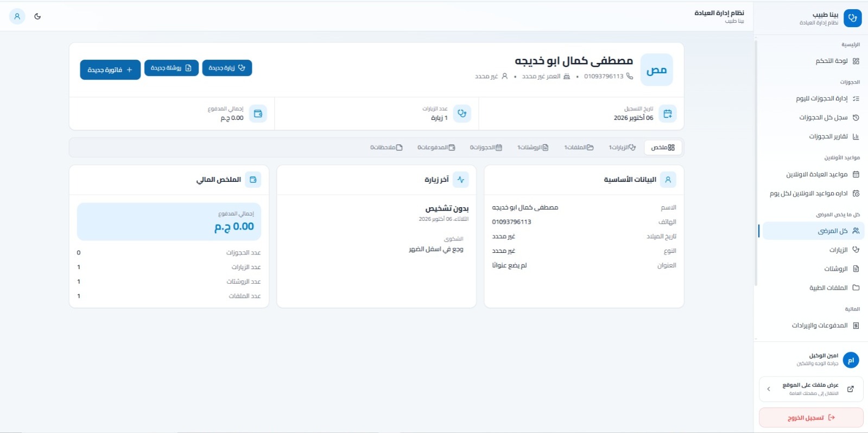The width and height of the screenshot is (868, 433).
Task: Click the الزيارات stethoscope icon in the sidebar
Action: pyautogui.click(x=856, y=250)
